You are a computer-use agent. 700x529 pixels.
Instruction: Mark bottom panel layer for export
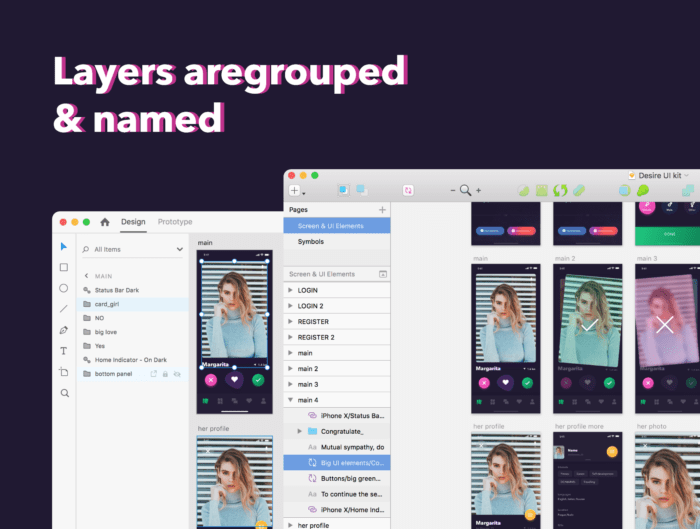[x=154, y=374]
